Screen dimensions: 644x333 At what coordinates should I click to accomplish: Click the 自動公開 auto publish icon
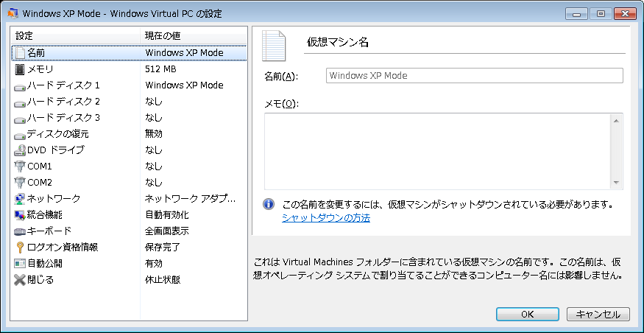click(19, 264)
